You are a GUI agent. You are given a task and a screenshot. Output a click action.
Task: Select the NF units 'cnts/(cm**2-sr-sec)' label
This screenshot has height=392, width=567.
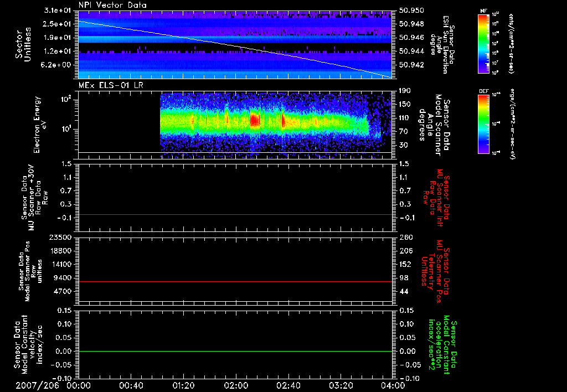[511, 43]
